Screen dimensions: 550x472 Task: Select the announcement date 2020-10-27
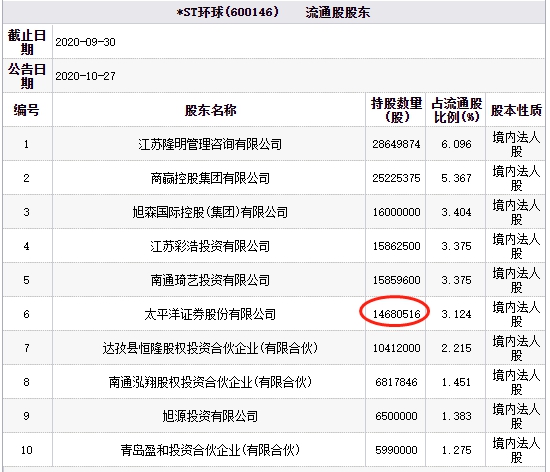(x=85, y=76)
